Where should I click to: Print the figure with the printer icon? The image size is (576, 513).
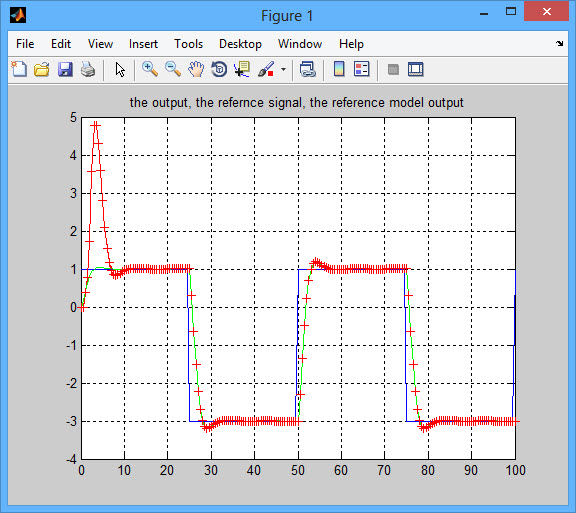(88, 69)
